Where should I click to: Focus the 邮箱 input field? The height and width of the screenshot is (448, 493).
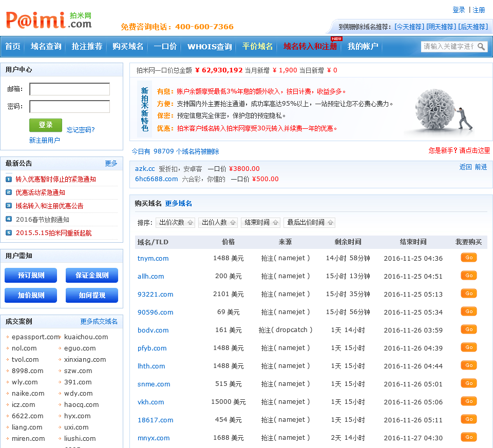[69, 89]
